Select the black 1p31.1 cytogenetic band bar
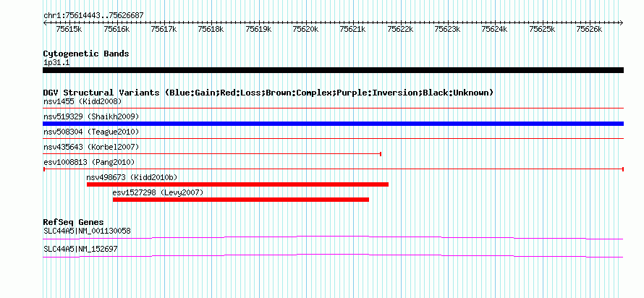Viewport: 644px width, 298px height. coord(333,70)
